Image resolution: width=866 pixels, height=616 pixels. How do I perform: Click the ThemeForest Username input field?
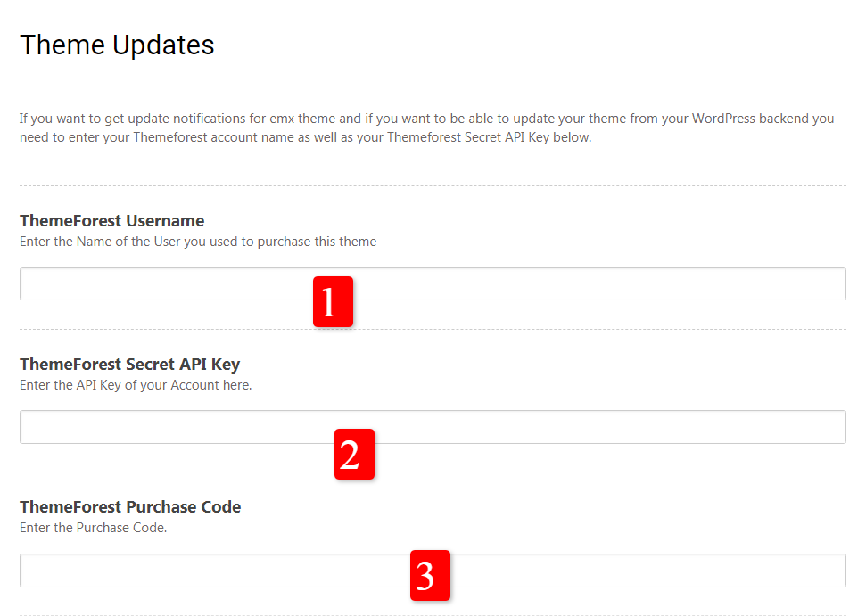[x=161, y=284]
